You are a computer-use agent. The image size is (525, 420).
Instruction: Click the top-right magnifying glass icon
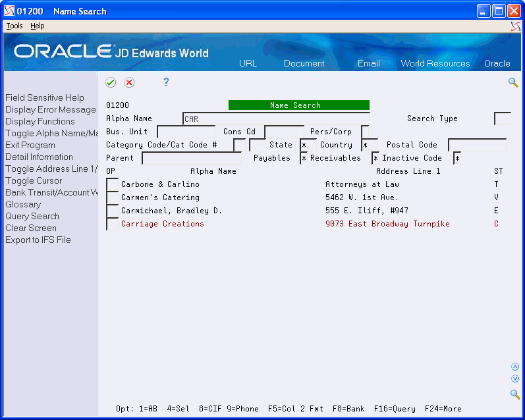pos(513,82)
